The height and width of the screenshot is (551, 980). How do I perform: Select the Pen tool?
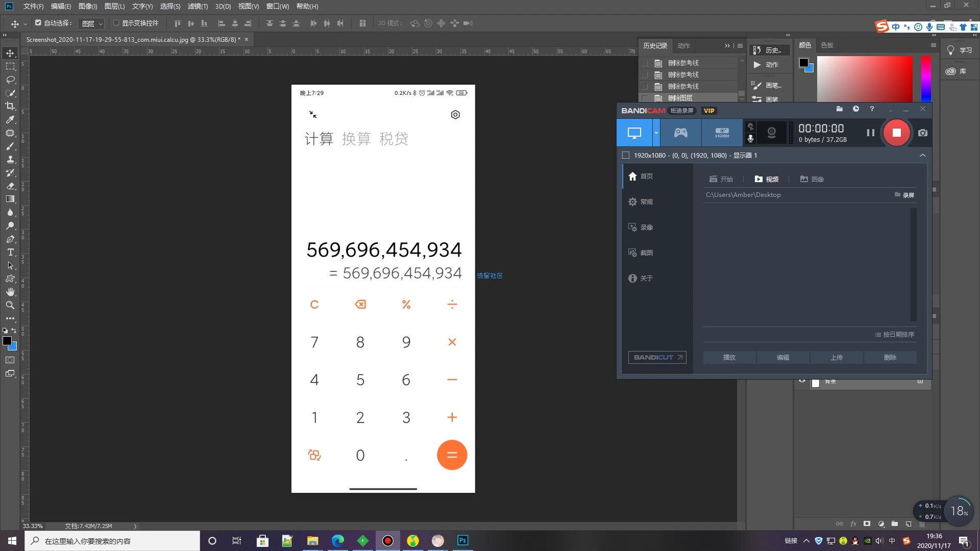point(10,239)
